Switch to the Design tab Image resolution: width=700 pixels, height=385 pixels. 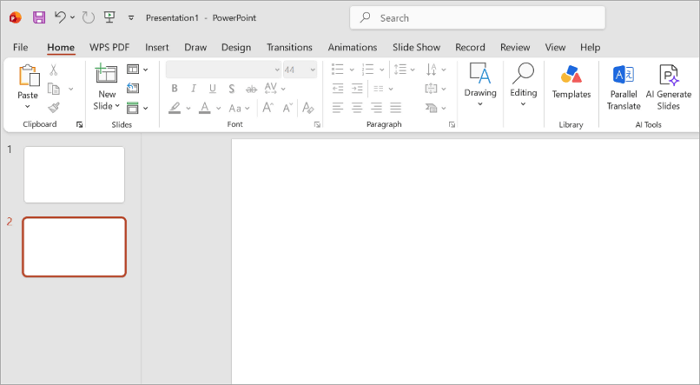click(236, 47)
